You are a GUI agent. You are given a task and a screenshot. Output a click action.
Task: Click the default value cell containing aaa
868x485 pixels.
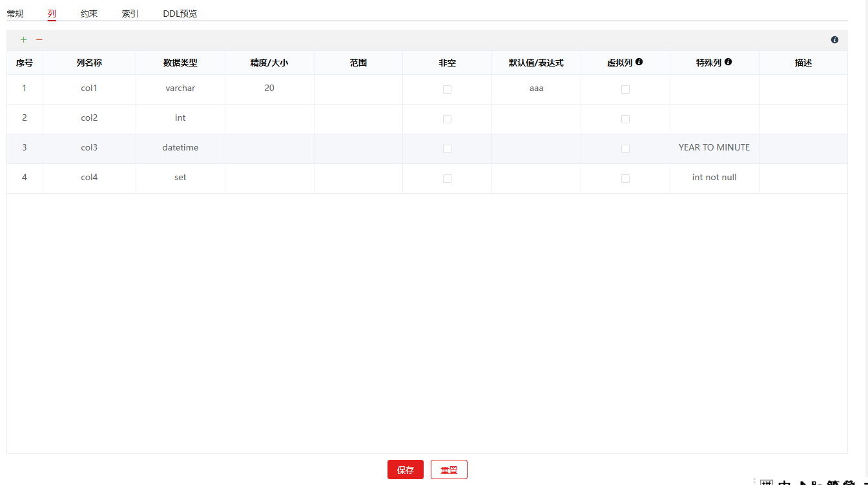(x=536, y=88)
